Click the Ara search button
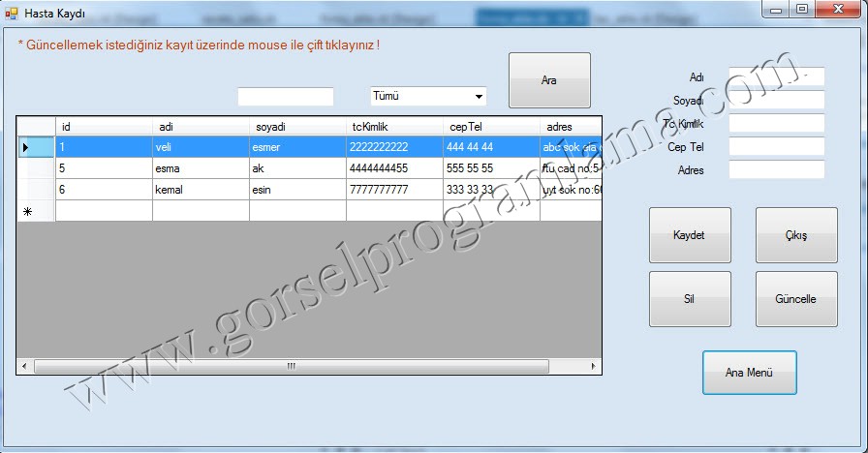Image resolution: width=868 pixels, height=453 pixels. [x=549, y=80]
